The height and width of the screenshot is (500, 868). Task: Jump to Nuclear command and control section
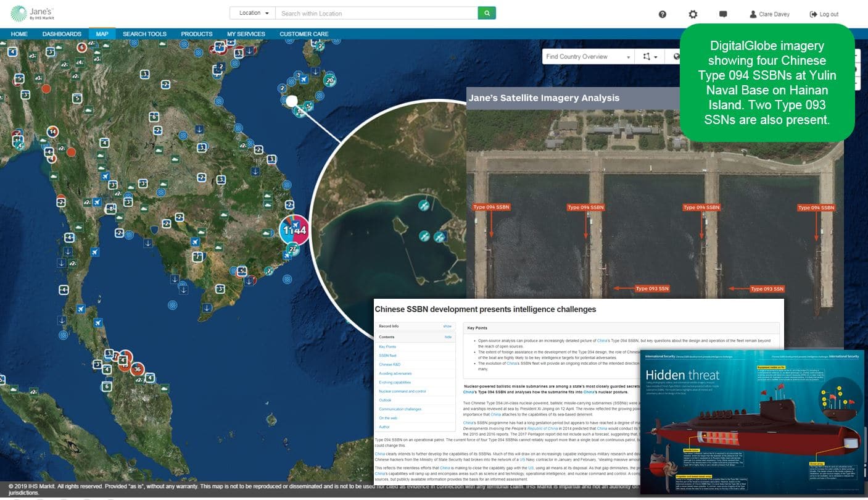pos(402,391)
